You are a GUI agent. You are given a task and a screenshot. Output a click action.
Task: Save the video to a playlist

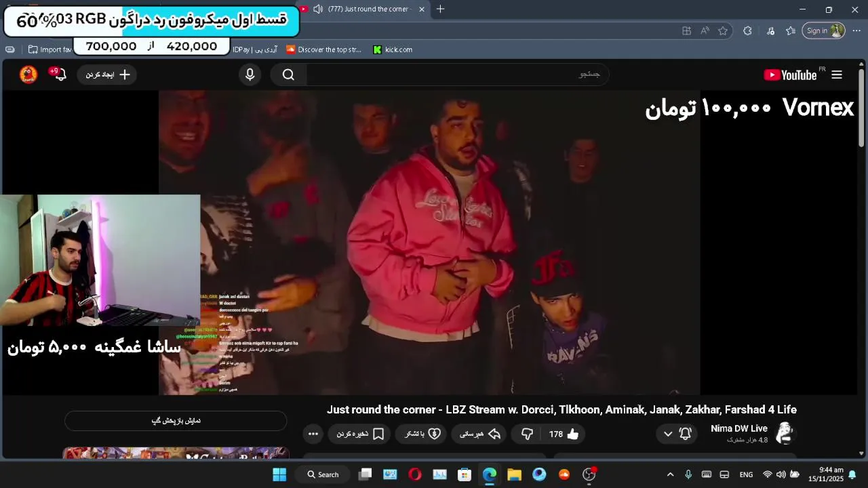coord(361,434)
